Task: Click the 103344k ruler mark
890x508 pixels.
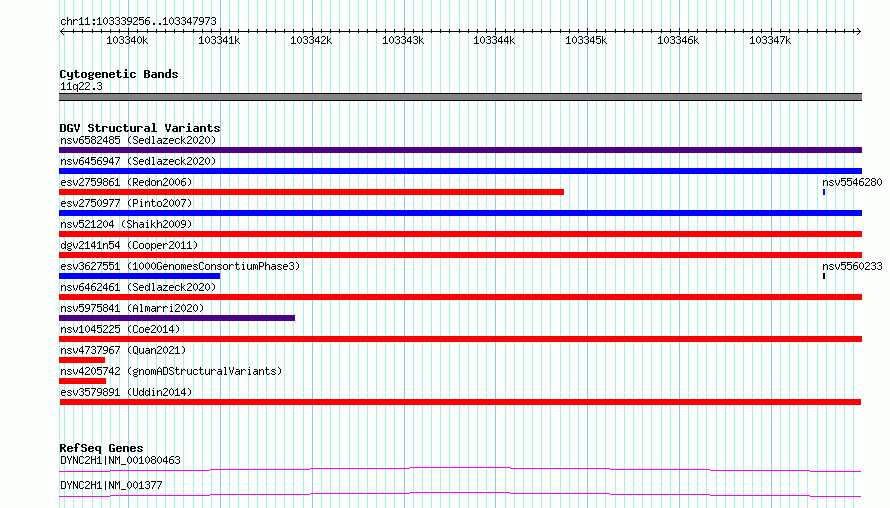Action: (494, 40)
